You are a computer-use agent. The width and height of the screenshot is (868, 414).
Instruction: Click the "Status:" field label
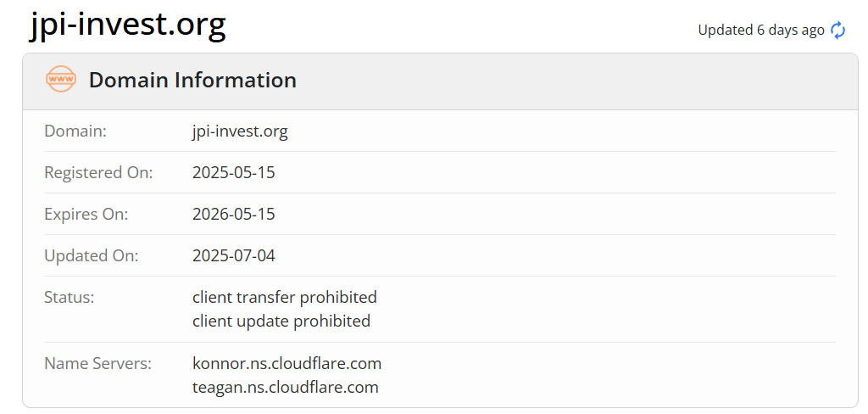(69, 298)
